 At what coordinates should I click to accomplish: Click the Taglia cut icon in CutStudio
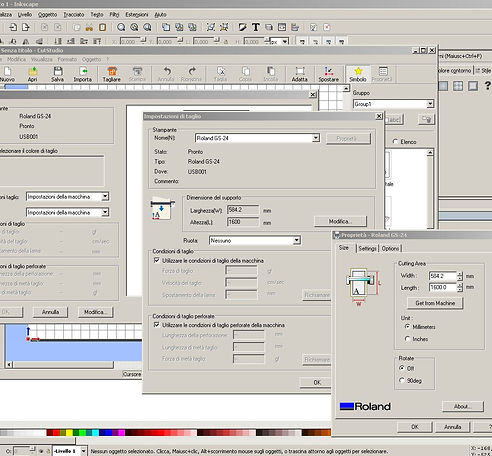pos(221,71)
